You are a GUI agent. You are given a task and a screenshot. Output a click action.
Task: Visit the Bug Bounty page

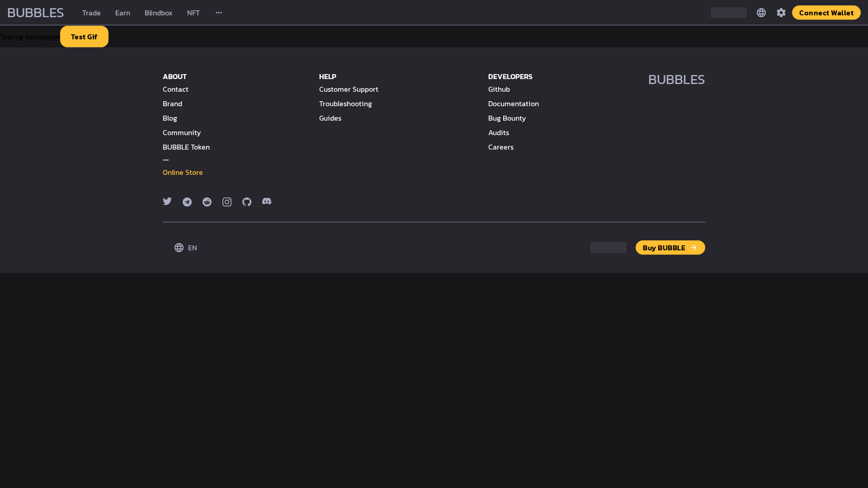point(507,118)
